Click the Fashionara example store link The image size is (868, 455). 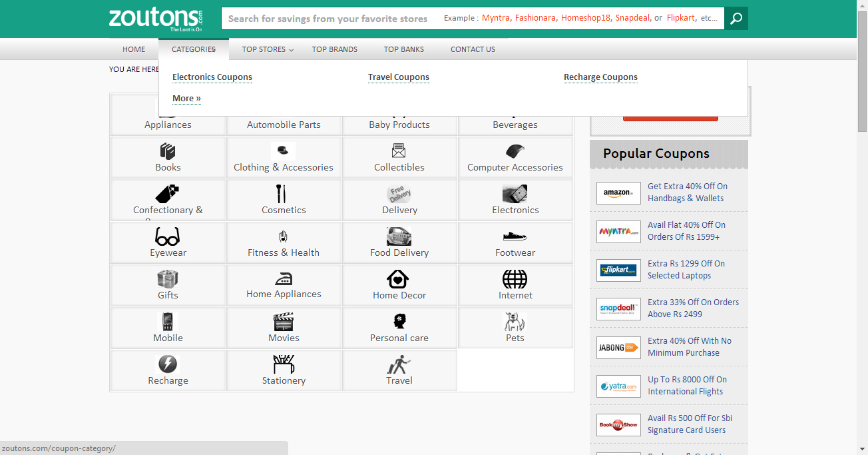pyautogui.click(x=535, y=18)
